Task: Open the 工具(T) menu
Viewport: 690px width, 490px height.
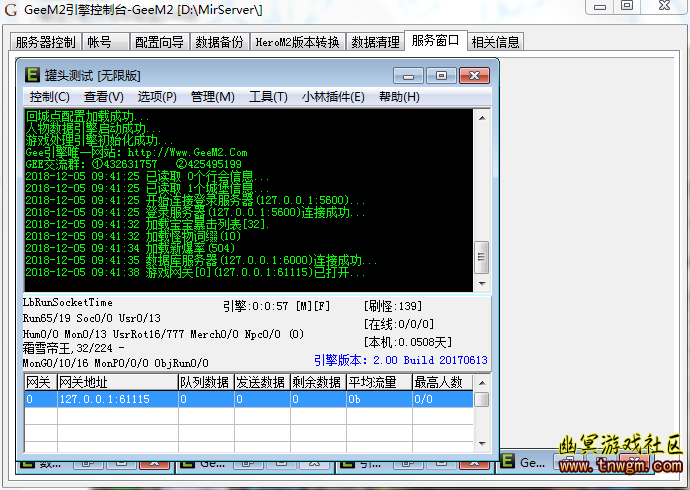Action: pos(268,97)
